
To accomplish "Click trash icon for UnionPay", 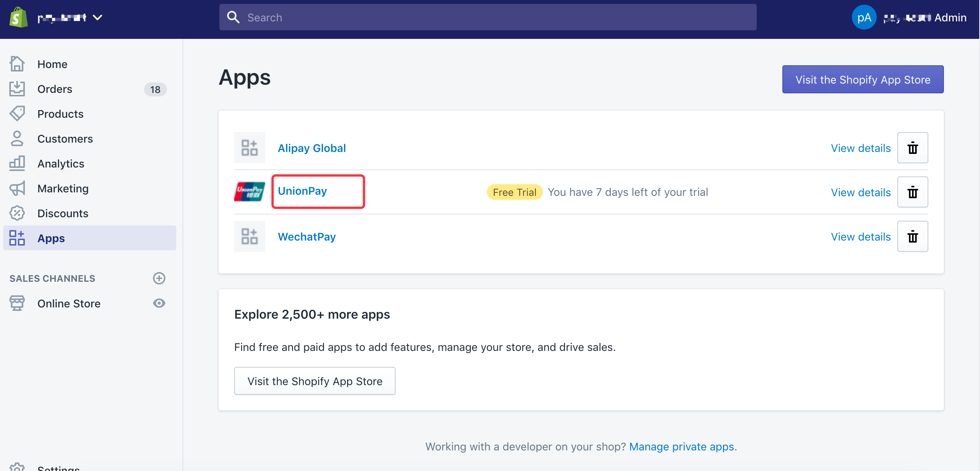I will pos(912,192).
